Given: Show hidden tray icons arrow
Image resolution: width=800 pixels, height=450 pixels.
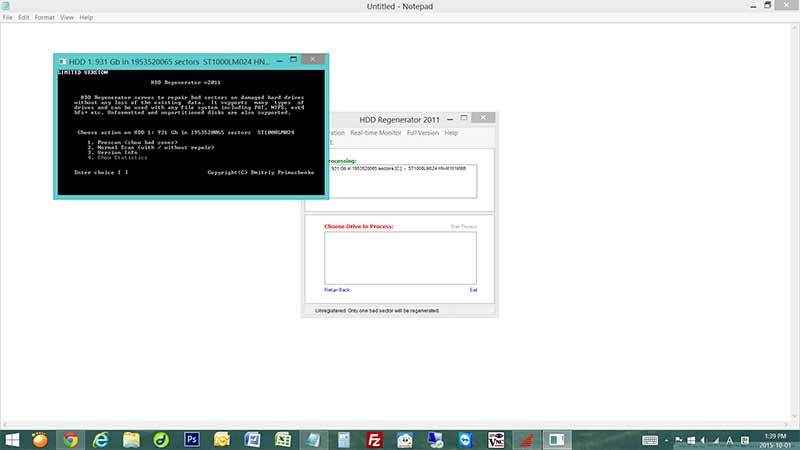Looking at the screenshot, I should point(666,440).
